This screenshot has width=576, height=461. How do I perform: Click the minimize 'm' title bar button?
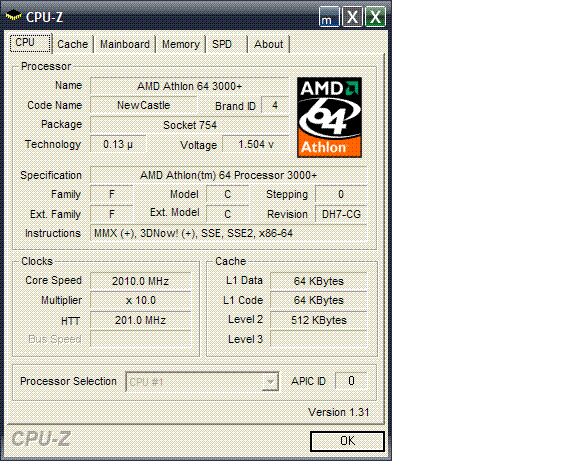pos(329,17)
